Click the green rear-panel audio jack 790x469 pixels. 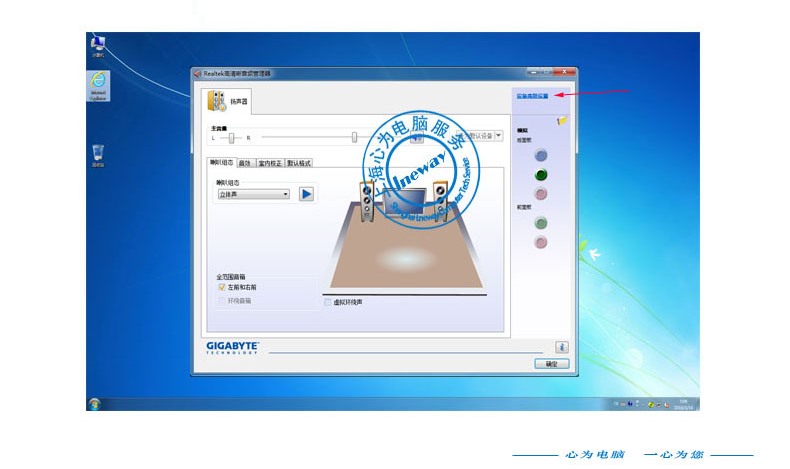click(x=541, y=174)
